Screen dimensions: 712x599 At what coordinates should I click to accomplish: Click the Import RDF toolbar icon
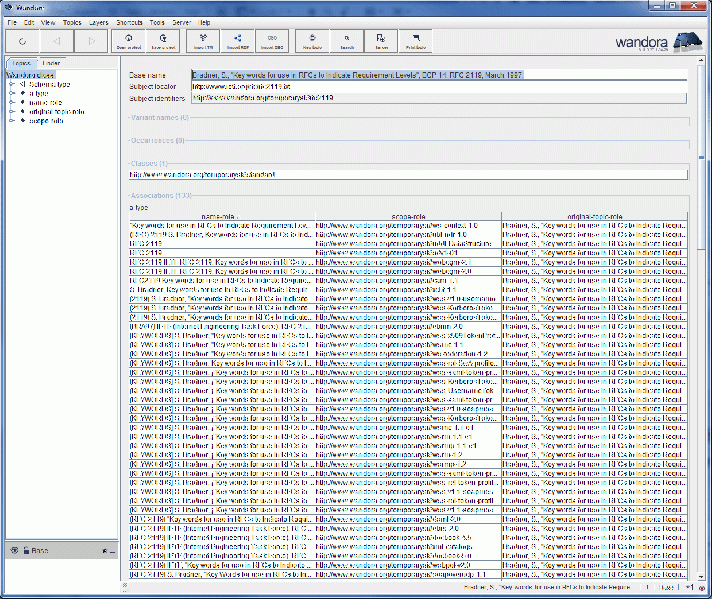click(x=238, y=42)
